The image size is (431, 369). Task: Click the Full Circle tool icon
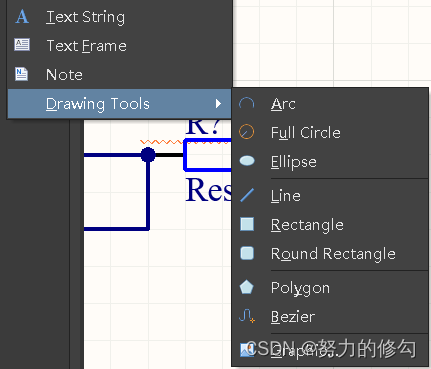click(x=247, y=132)
